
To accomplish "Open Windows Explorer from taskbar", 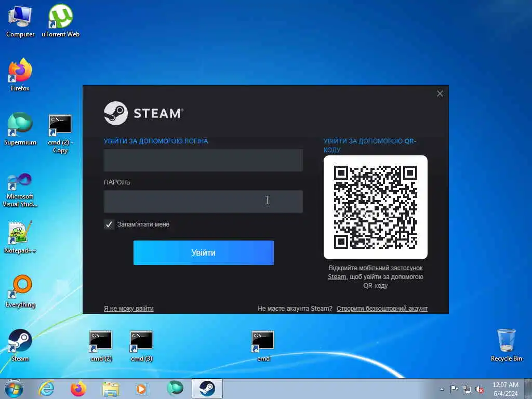I will pyautogui.click(x=111, y=389).
